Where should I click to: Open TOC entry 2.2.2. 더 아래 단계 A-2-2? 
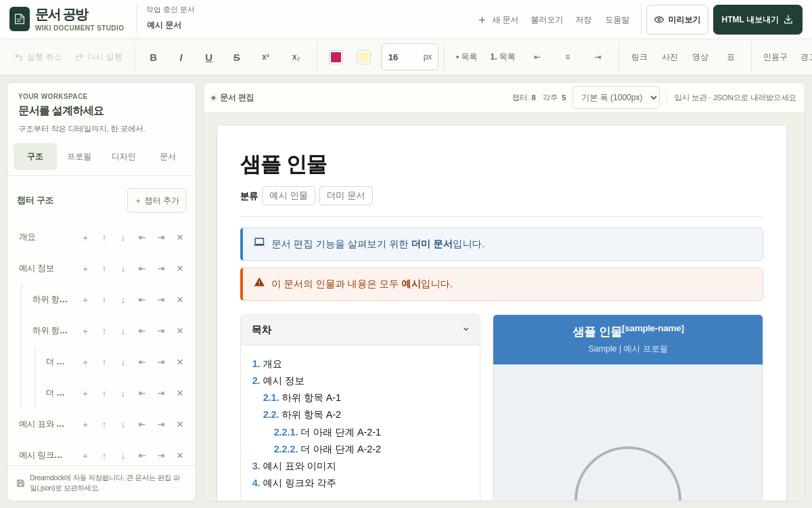328,449
